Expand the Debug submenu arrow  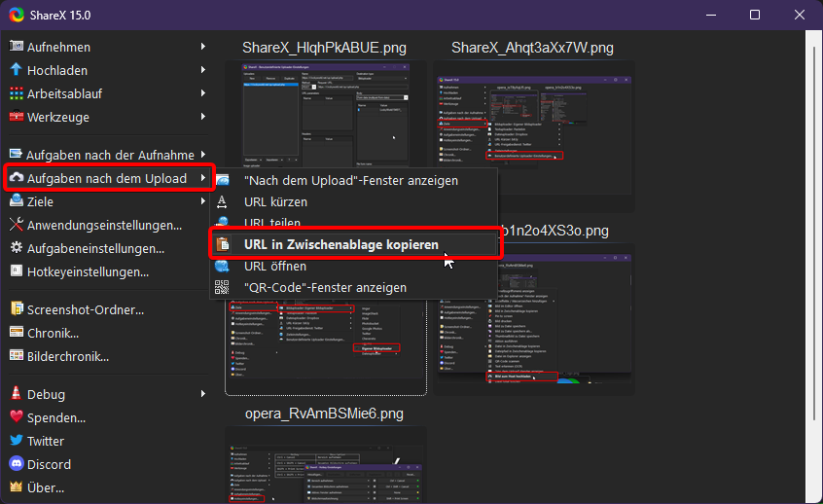[203, 394]
